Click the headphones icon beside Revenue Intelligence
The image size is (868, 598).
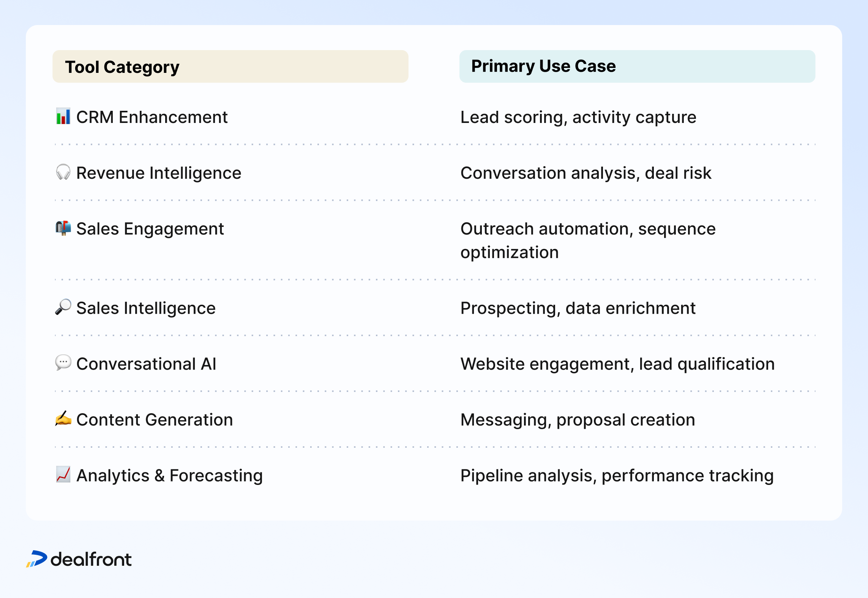(63, 172)
